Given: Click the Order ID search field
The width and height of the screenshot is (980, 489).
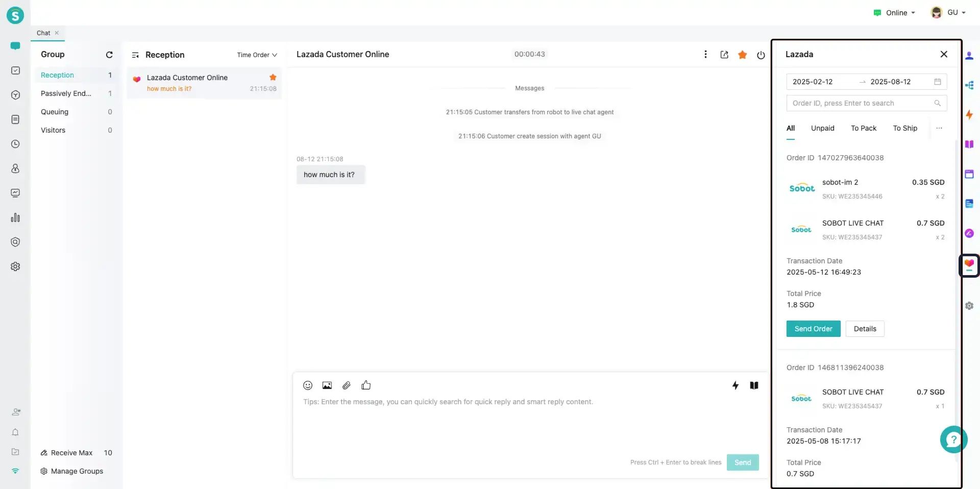Looking at the screenshot, I should 867,103.
